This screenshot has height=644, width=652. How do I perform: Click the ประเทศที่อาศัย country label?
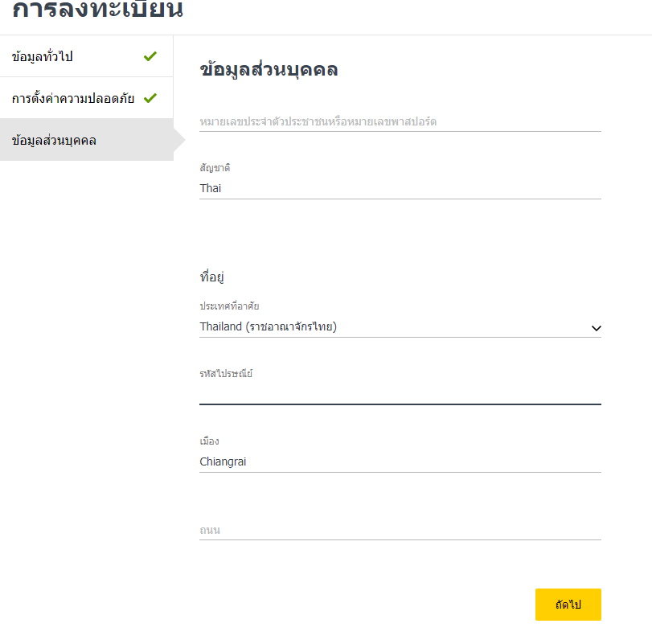coord(229,306)
